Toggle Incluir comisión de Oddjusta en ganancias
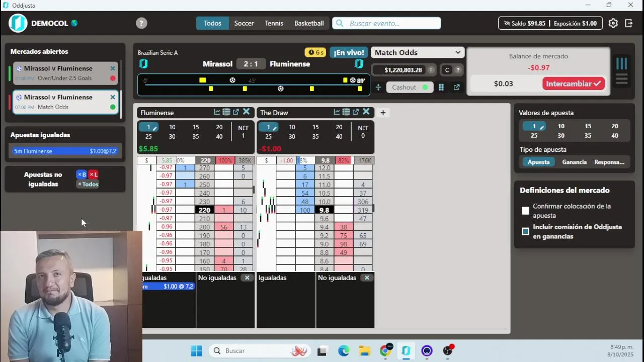The height and width of the screenshot is (362, 644). click(x=526, y=231)
